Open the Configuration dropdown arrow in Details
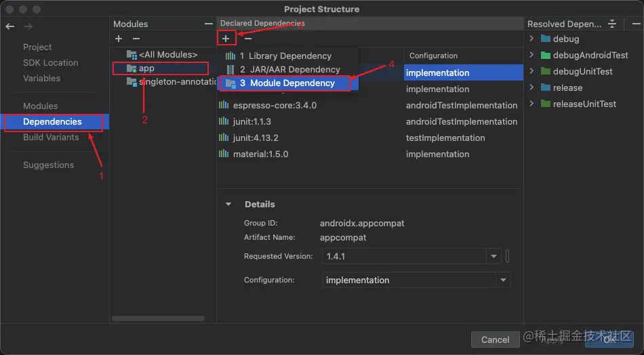The height and width of the screenshot is (355, 644). tap(503, 280)
